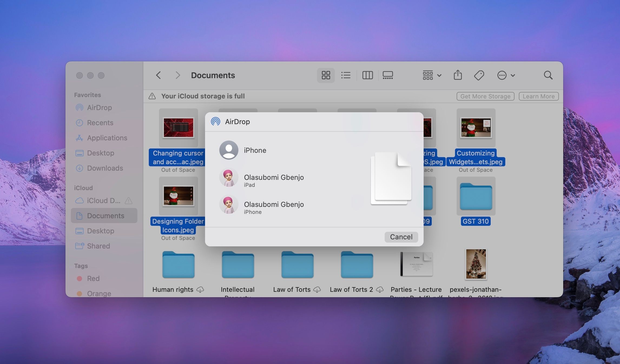
Task: Select the Law of Torts folder
Action: (x=297, y=264)
